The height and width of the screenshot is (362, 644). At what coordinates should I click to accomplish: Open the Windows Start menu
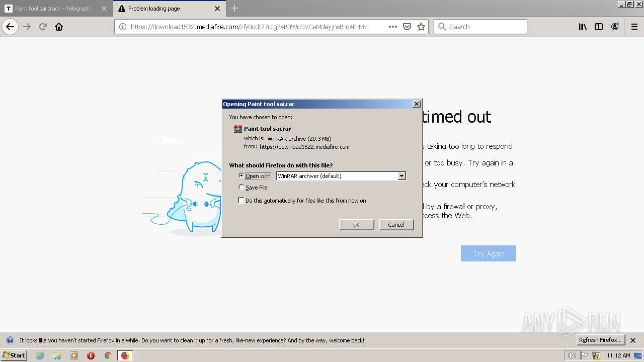pyautogui.click(x=14, y=355)
